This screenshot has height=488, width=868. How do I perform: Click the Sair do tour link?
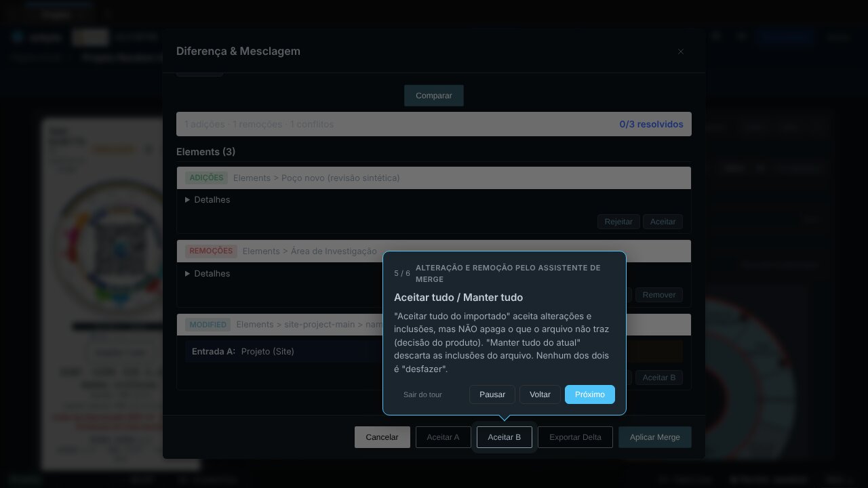(422, 394)
